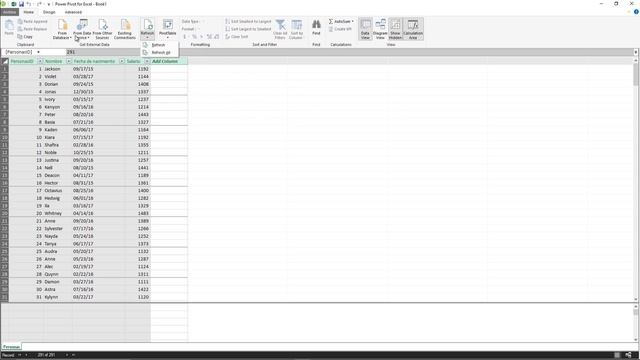Screen dimensions: 640x360
Task: Click the cell containing Jackson
Action: [58, 69]
